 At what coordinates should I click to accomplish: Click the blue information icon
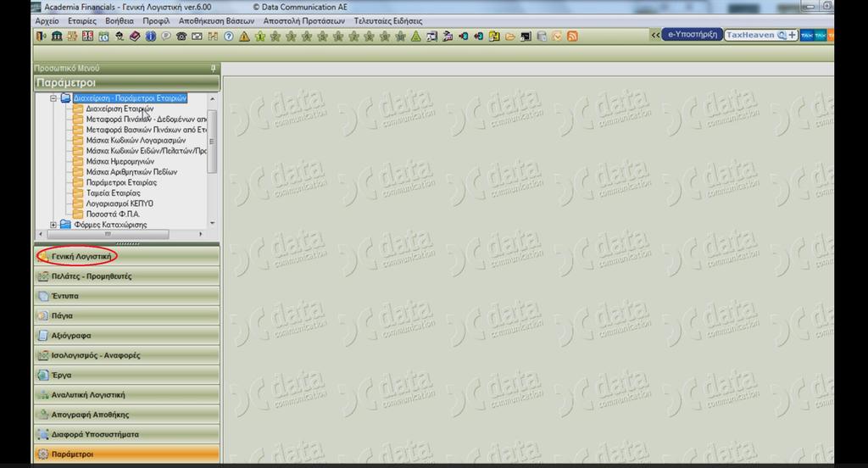click(151, 36)
